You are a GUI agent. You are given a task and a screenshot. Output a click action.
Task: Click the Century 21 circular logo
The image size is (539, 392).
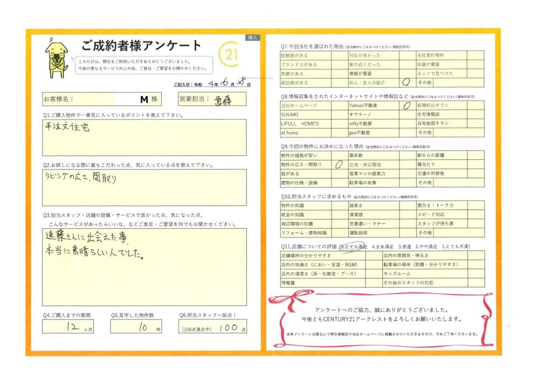coord(230,54)
